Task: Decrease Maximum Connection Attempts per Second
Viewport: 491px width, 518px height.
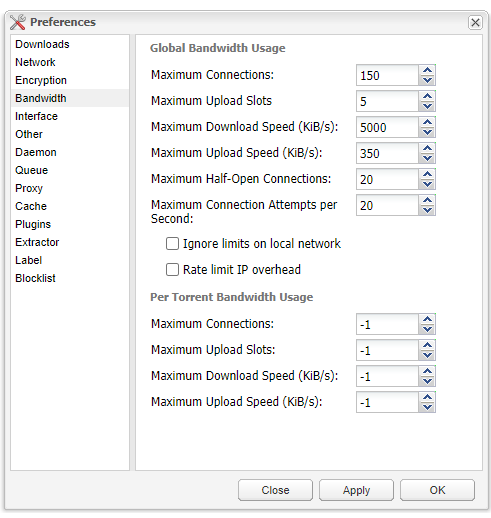Action: point(427,210)
